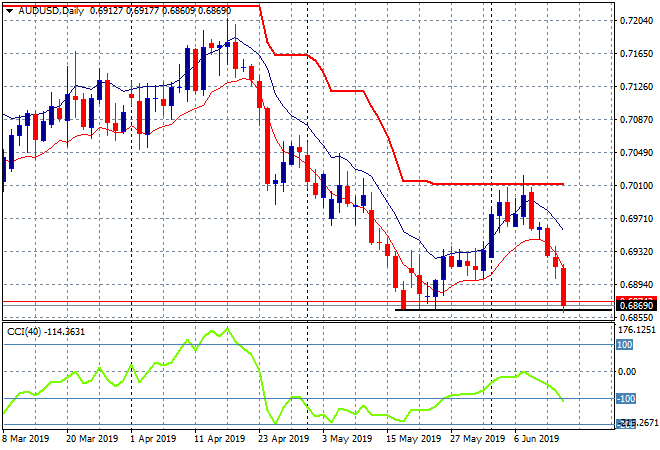This screenshot has width=660, height=450.
Task: Select the AUDUSD,Daily chart title text
Action: (51, 11)
